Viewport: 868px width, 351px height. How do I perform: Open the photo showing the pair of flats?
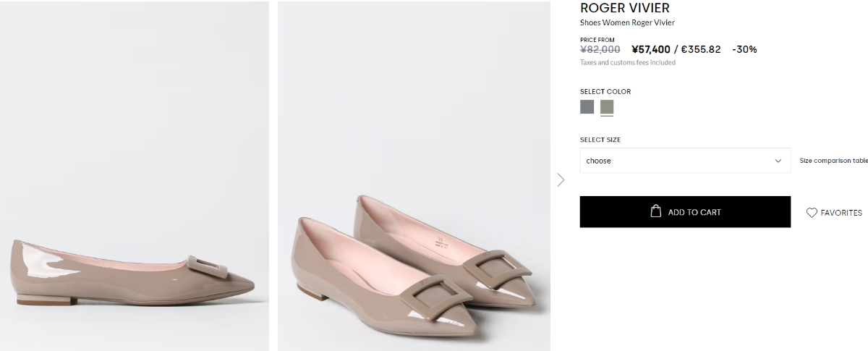click(x=414, y=176)
